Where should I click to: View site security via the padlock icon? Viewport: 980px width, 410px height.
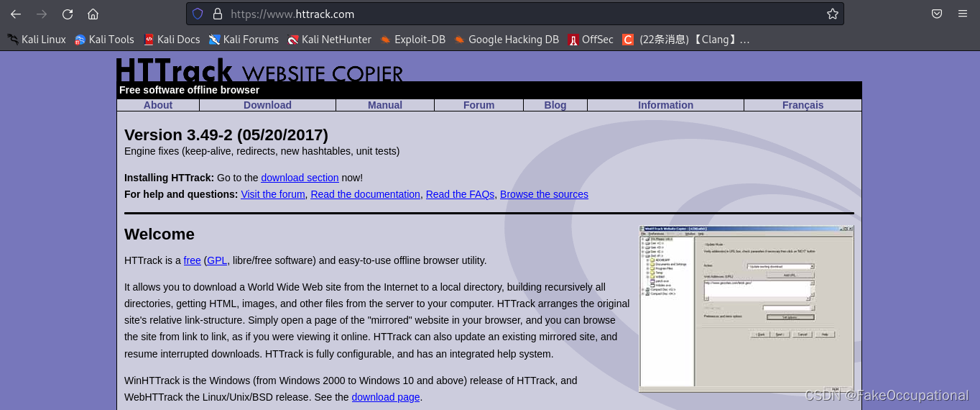[218, 14]
